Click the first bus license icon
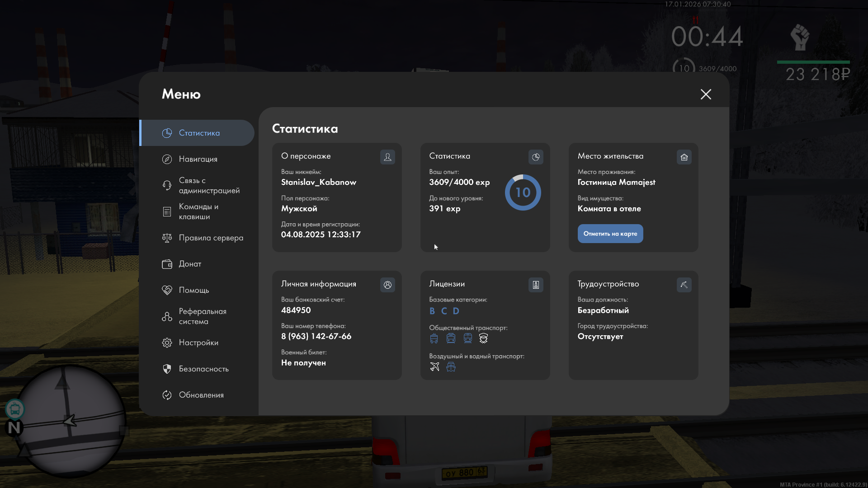This screenshot has height=488, width=868. click(x=434, y=338)
